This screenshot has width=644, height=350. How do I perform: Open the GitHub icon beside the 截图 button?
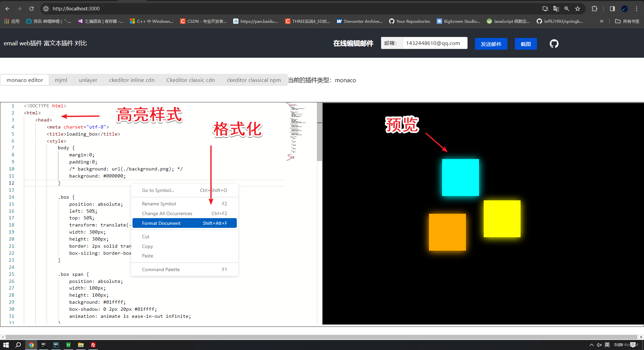(x=554, y=43)
